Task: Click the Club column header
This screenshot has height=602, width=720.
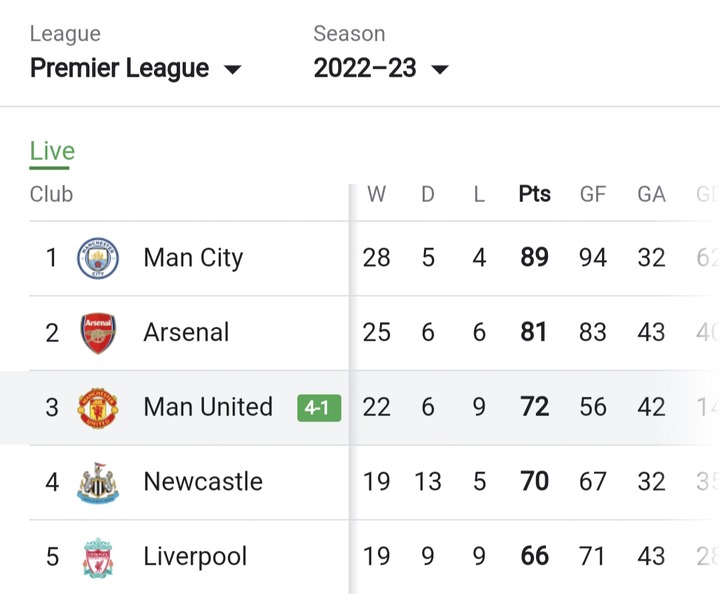Action: coord(51,194)
